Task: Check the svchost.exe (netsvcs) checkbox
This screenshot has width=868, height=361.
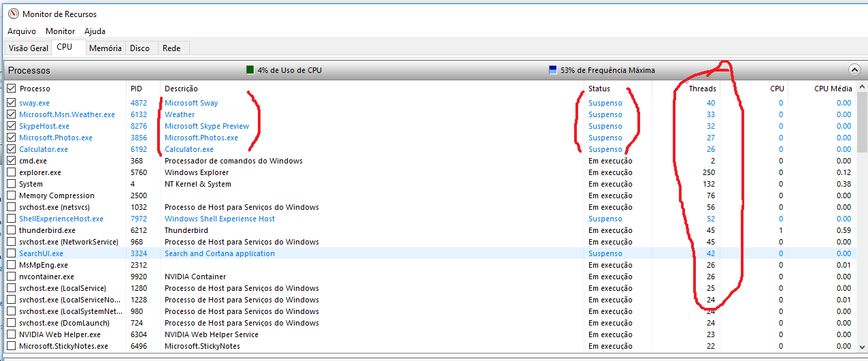Action: [12, 207]
